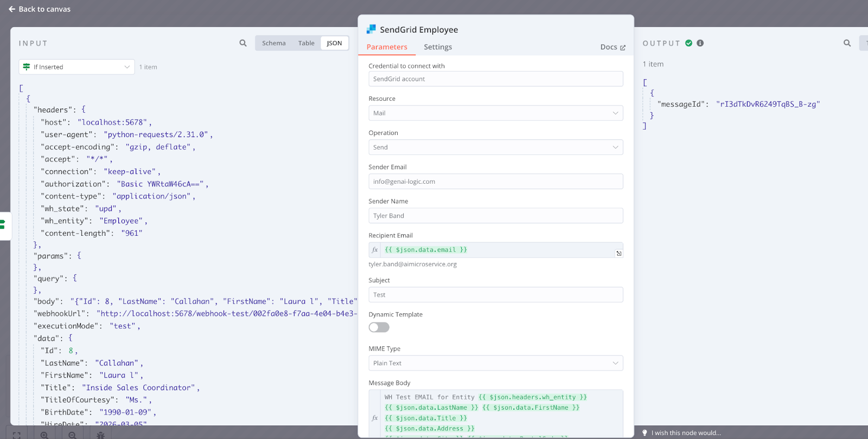This screenshot has width=868, height=439.
Task: Click the Sender Email field
Action: pos(495,181)
